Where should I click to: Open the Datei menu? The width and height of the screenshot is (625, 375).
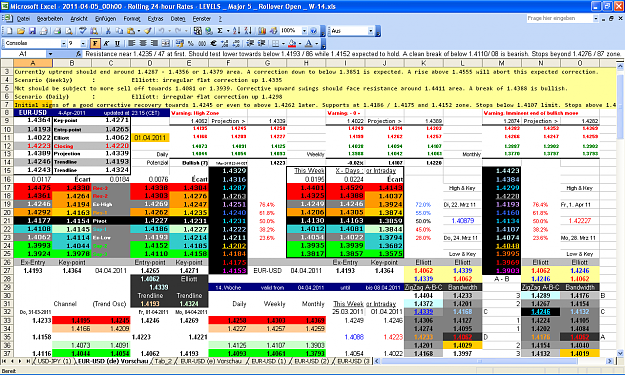[23, 18]
